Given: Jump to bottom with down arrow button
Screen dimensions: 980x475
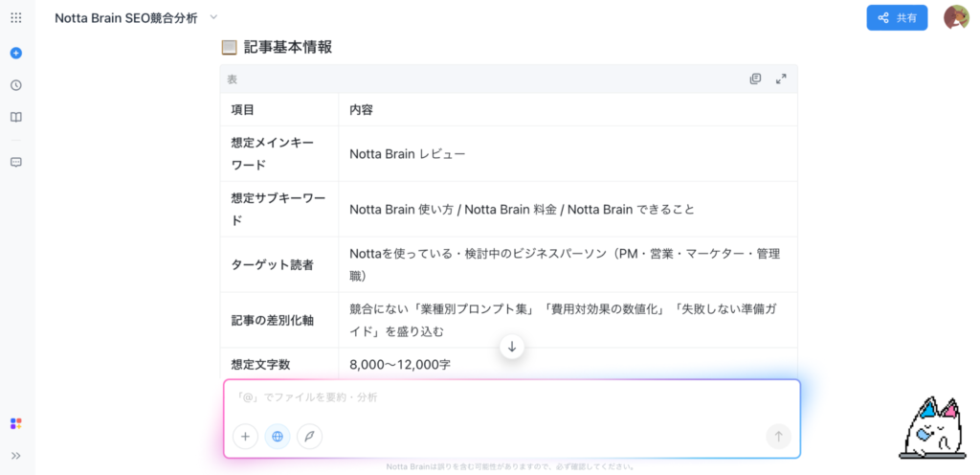Looking at the screenshot, I should point(512,347).
